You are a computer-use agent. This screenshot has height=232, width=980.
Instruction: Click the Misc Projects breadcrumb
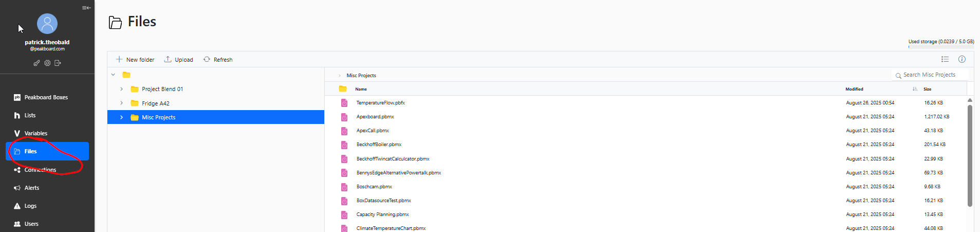point(361,76)
